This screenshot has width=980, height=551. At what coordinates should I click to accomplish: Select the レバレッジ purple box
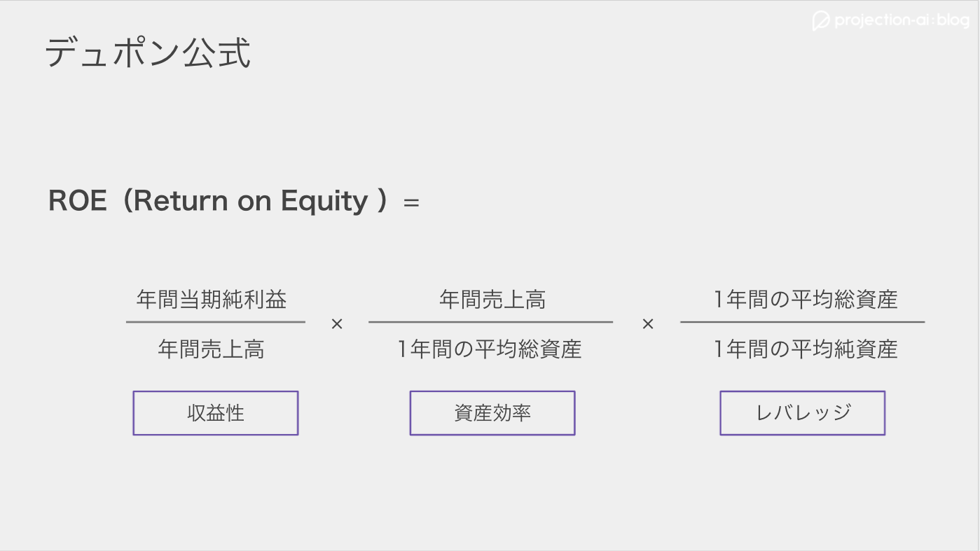click(803, 413)
